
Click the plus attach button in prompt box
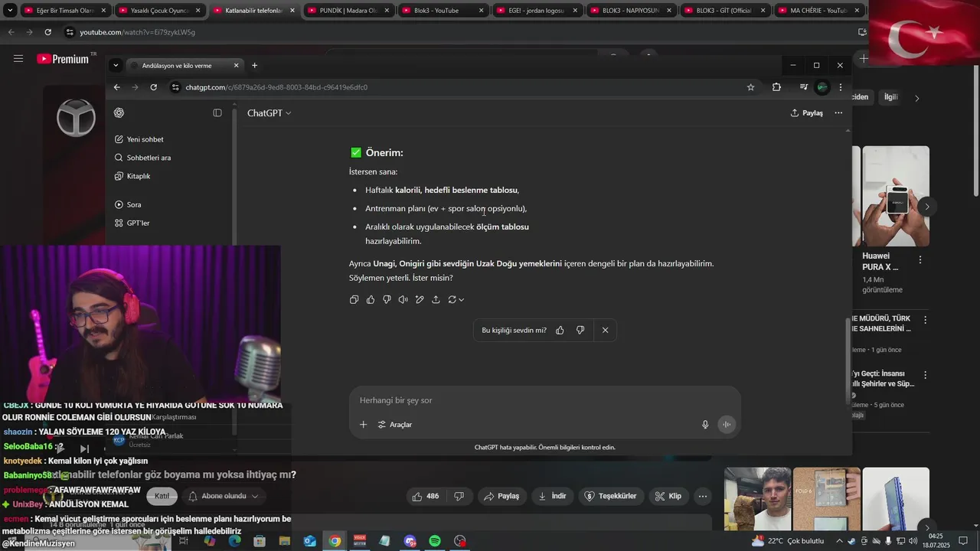tap(364, 424)
